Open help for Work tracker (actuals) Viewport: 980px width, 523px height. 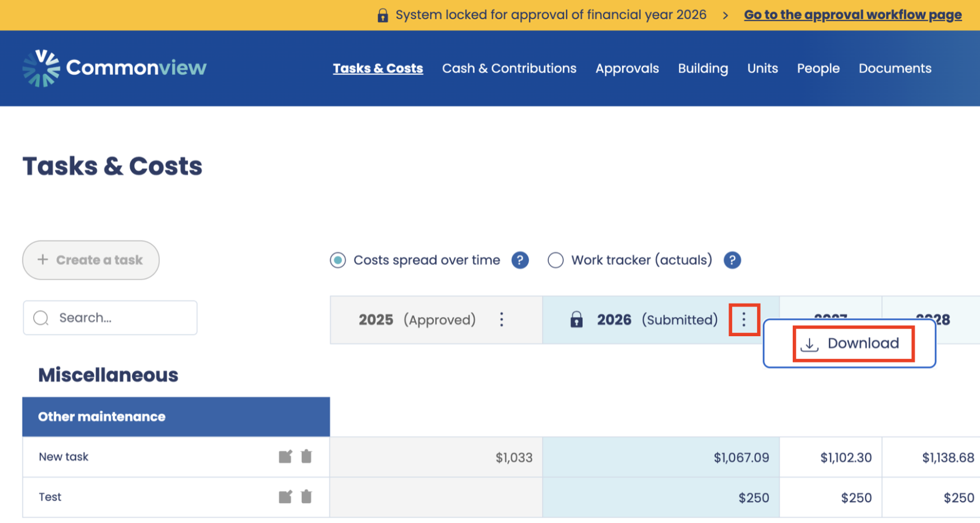point(732,260)
